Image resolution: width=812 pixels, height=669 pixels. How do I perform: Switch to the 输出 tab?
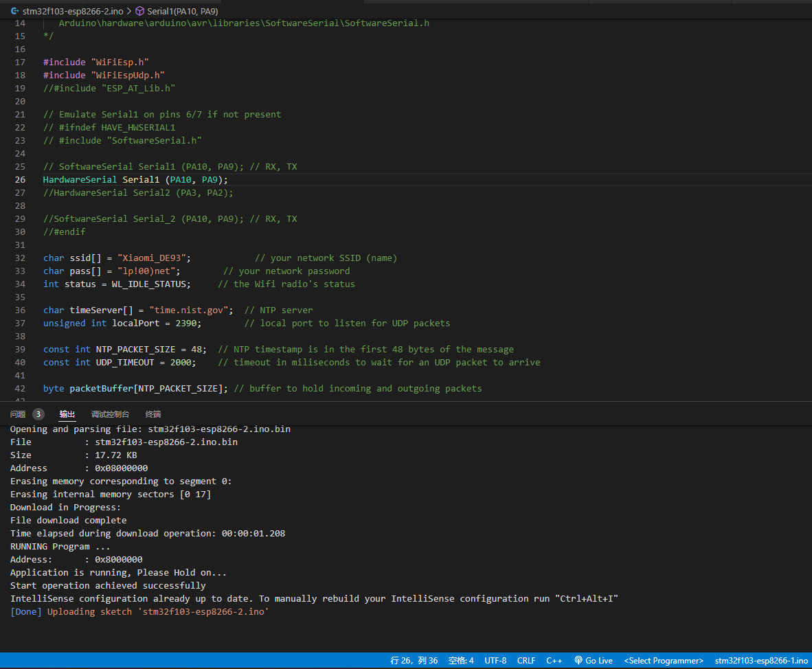coord(67,413)
